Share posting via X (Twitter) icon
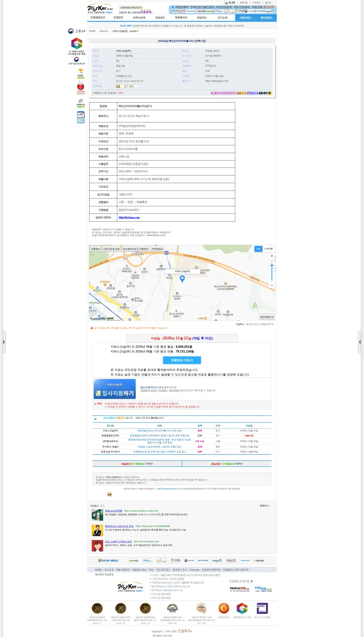The height and width of the screenshot is (637, 364). (261, 93)
